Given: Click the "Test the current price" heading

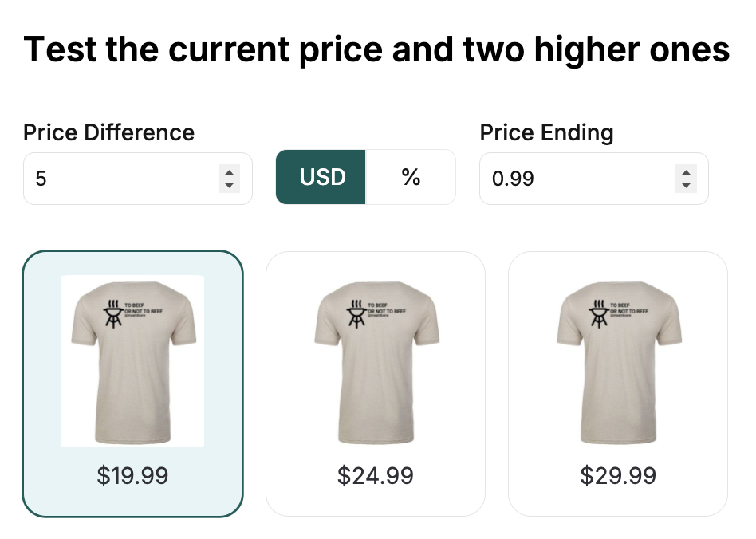Looking at the screenshot, I should click(x=376, y=49).
